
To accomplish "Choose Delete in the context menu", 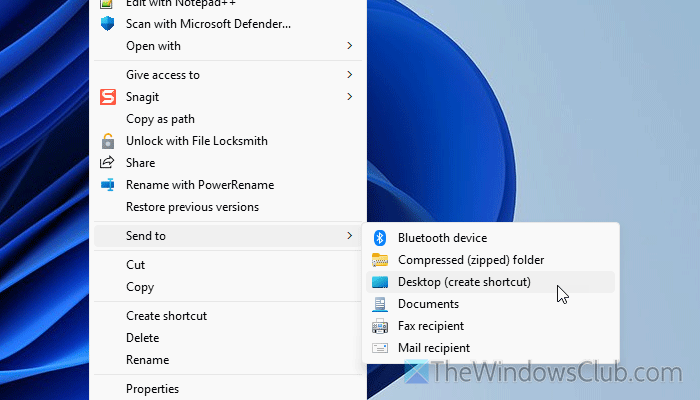I will point(142,338).
